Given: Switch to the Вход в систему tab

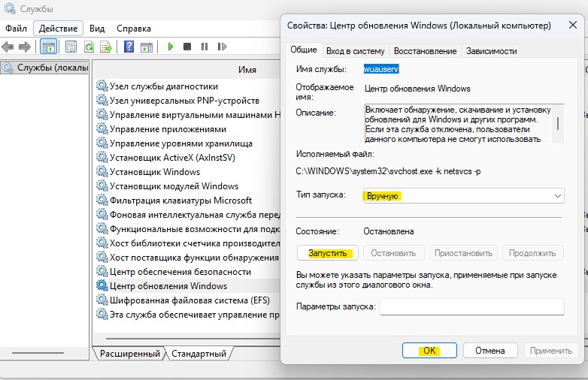Looking at the screenshot, I should click(x=356, y=51).
